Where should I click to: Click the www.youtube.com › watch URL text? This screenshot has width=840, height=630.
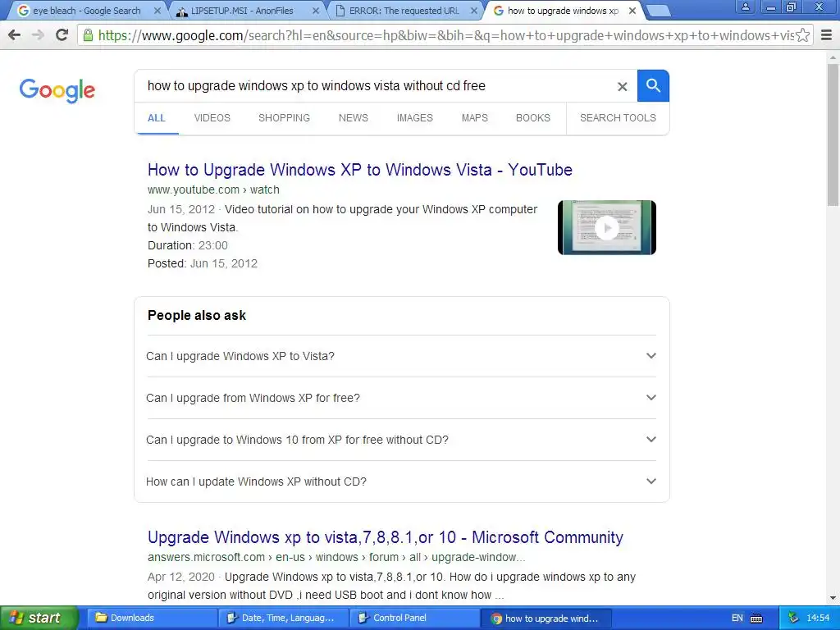[x=213, y=189]
